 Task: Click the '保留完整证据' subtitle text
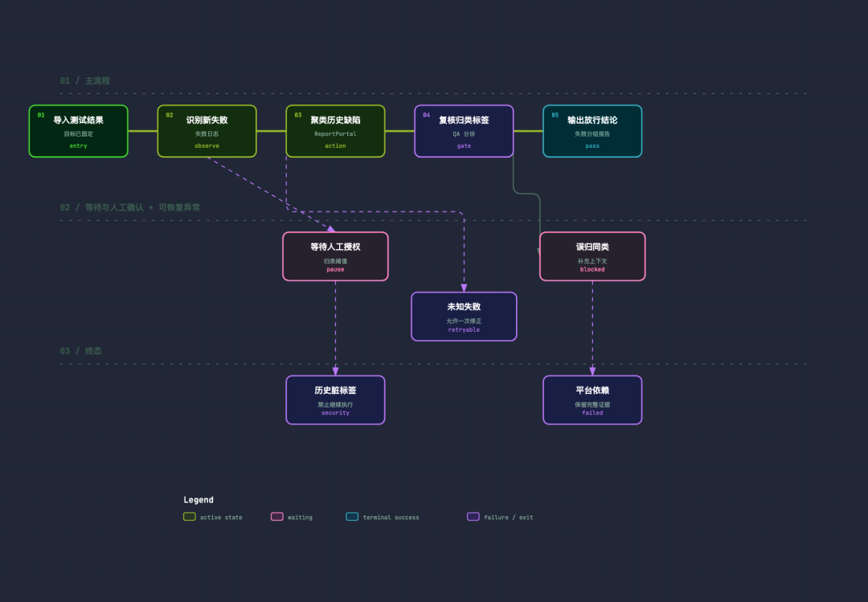point(592,405)
